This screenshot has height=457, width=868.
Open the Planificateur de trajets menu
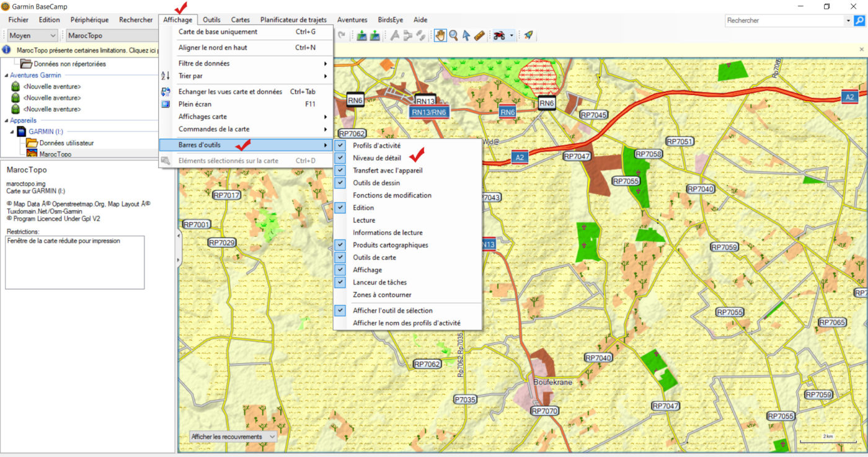293,20
